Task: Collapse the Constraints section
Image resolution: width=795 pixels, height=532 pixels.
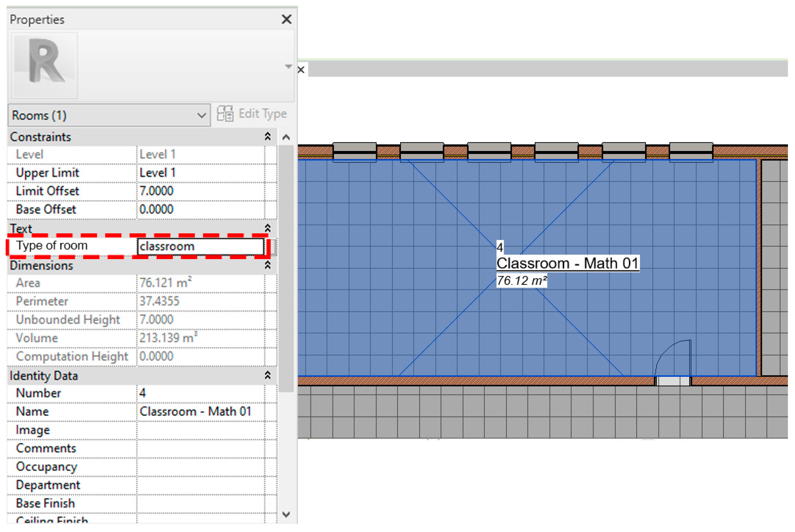Action: [267, 137]
